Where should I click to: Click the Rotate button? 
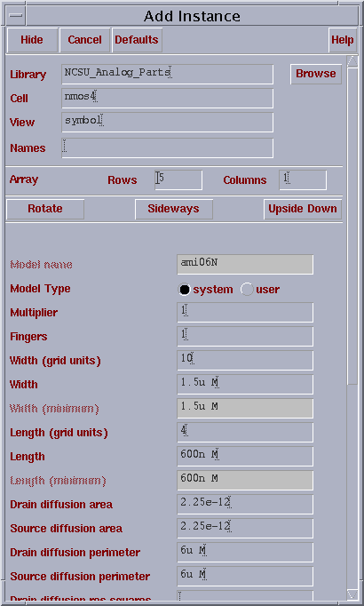(45, 209)
